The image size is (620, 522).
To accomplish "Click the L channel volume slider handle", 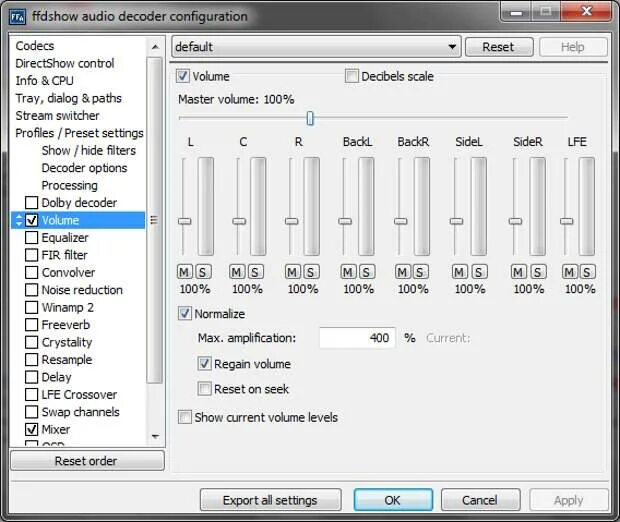I will click(x=185, y=221).
